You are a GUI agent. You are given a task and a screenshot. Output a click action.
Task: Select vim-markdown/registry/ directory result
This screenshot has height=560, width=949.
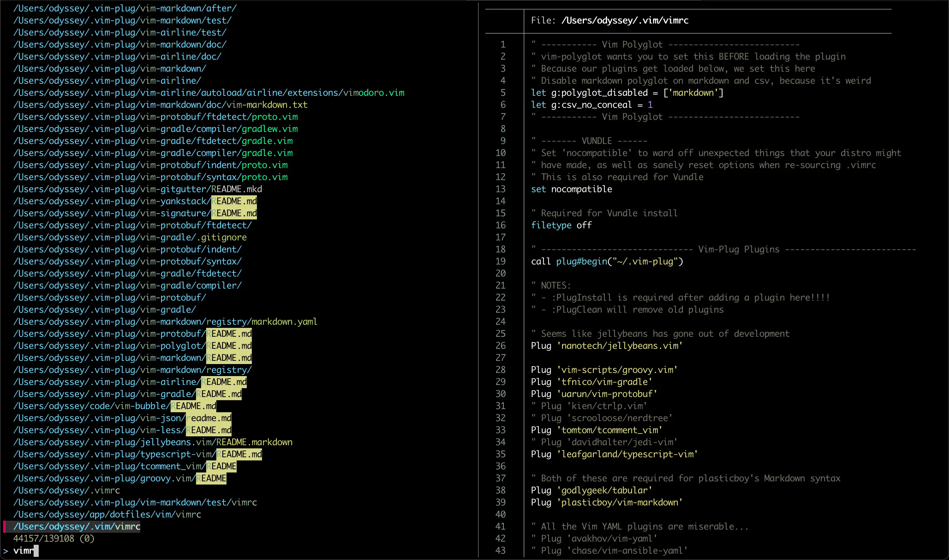pyautogui.click(x=133, y=369)
